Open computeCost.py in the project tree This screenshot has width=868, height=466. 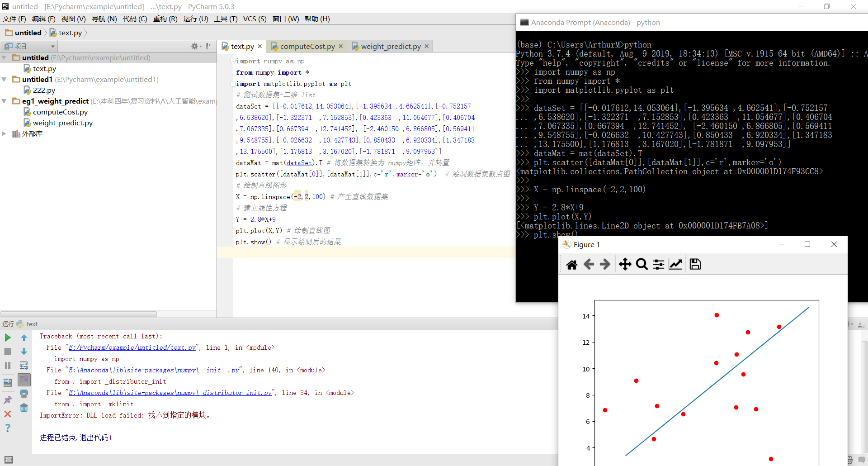point(60,112)
